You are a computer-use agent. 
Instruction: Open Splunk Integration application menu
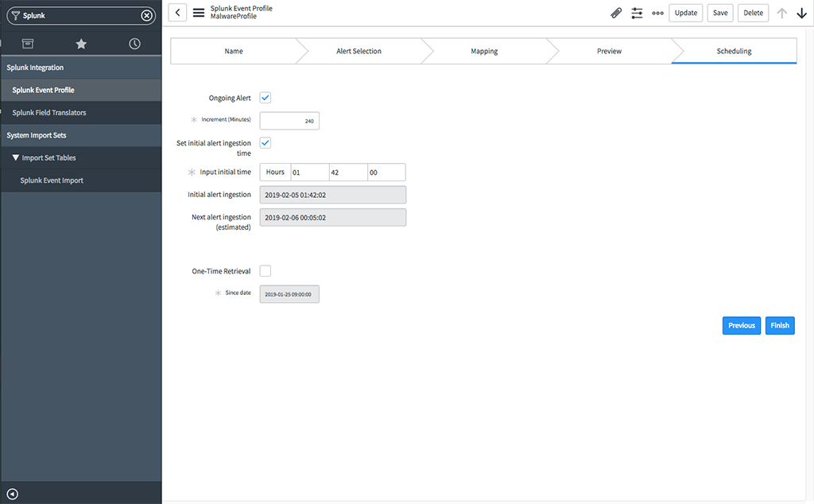pos(81,68)
